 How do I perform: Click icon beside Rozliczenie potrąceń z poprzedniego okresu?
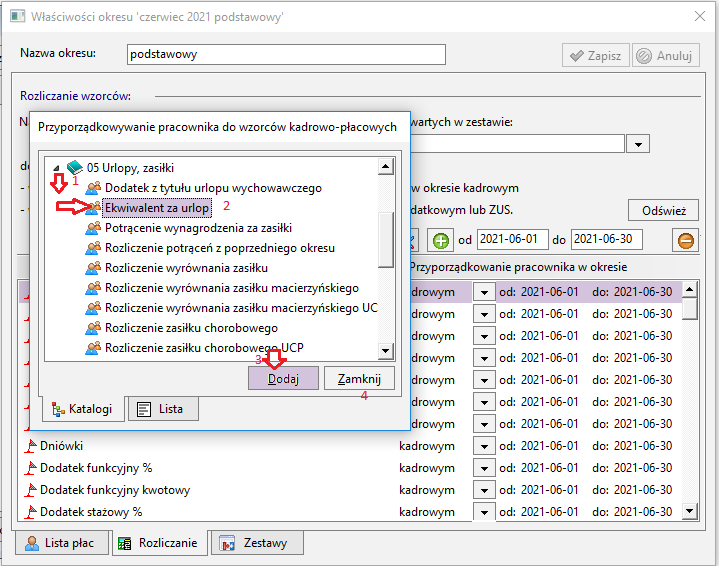pyautogui.click(x=93, y=248)
